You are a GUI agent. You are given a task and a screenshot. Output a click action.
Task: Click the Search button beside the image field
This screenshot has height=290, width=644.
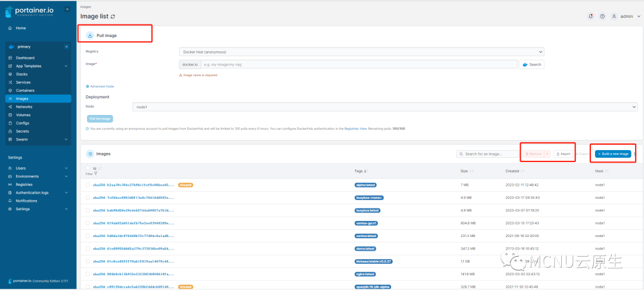532,64
